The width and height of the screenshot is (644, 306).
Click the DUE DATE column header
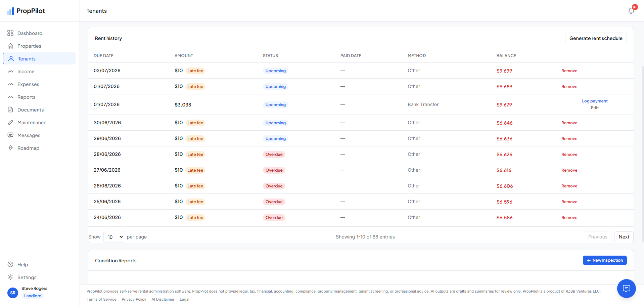103,55
